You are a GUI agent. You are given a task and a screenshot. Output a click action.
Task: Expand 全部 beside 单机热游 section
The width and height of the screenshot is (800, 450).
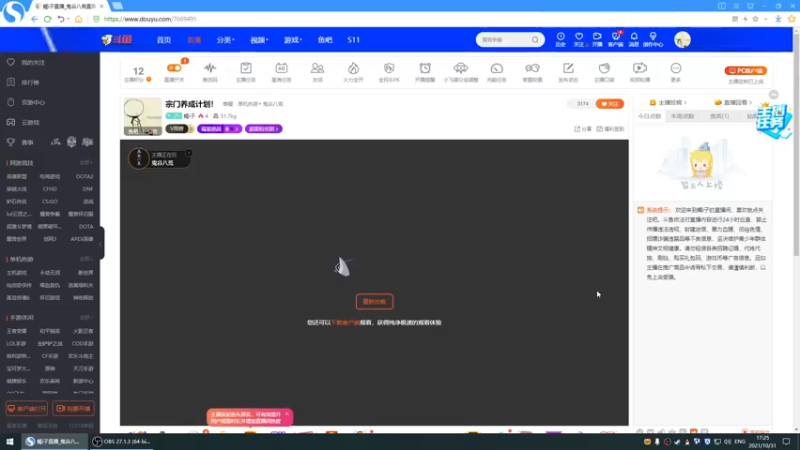point(86,259)
